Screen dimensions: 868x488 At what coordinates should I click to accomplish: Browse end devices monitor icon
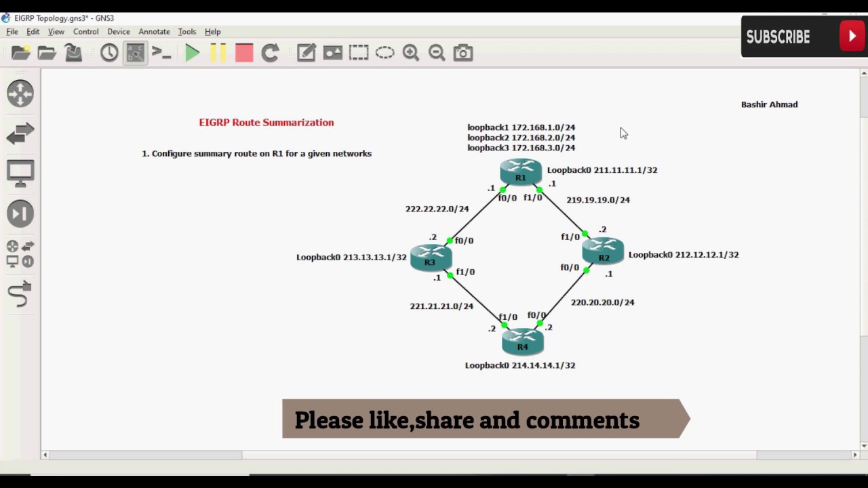pos(20,174)
